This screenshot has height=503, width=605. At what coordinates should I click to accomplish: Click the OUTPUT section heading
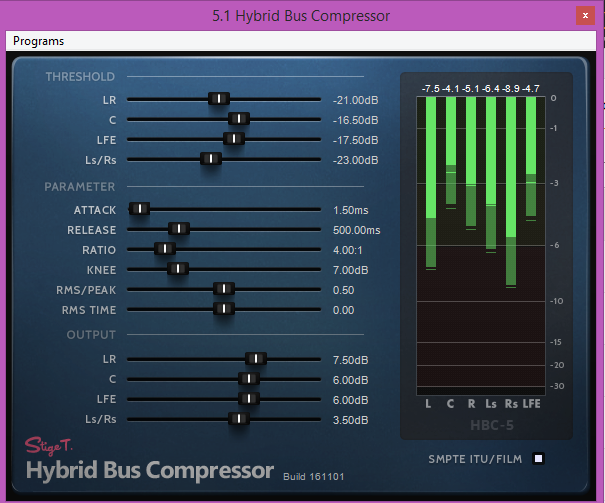[x=91, y=335]
